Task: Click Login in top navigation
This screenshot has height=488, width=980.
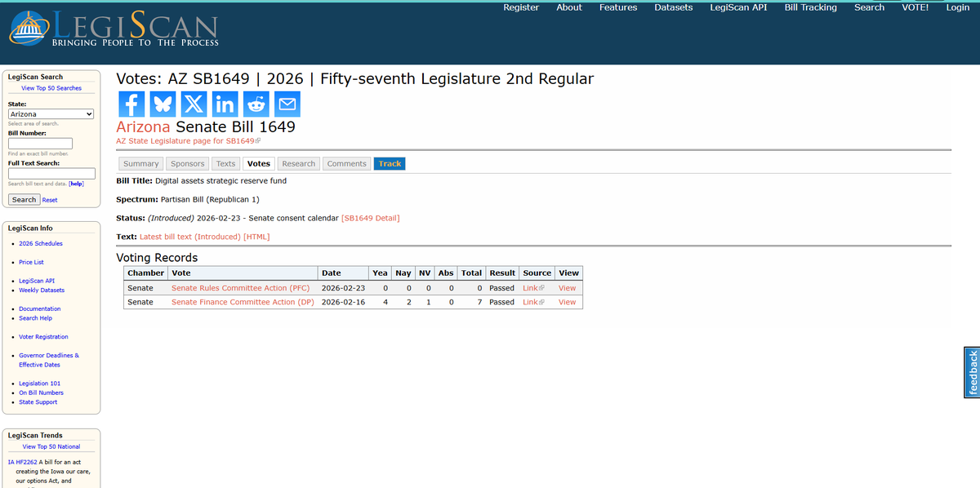Action: pyautogui.click(x=958, y=7)
